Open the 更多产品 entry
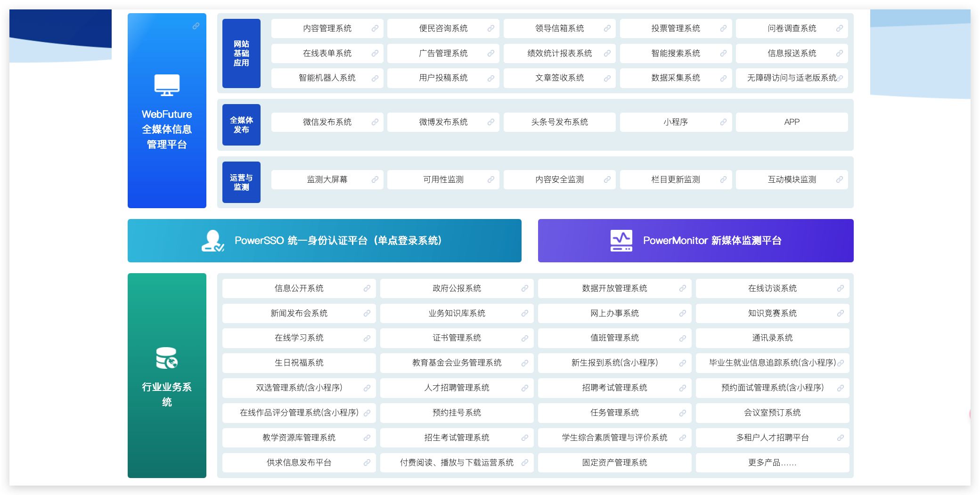Viewport: 980px width, 495px height. point(772,463)
